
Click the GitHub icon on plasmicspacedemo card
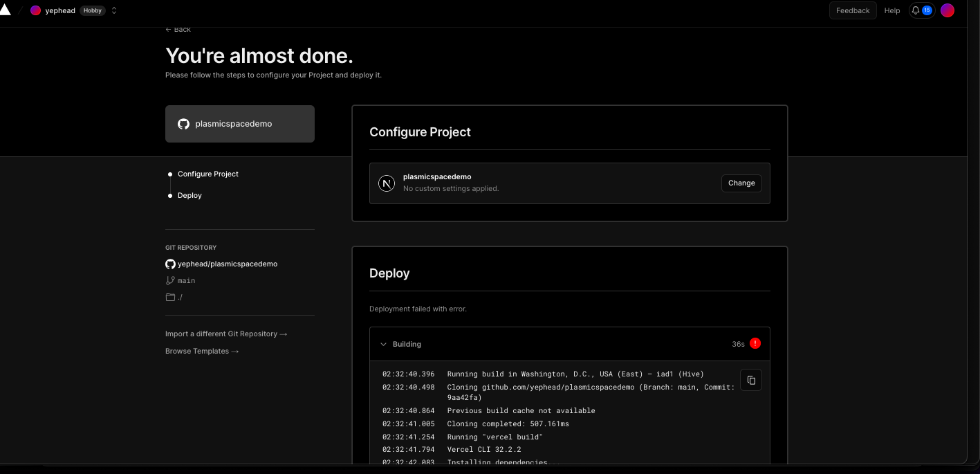[x=183, y=124]
